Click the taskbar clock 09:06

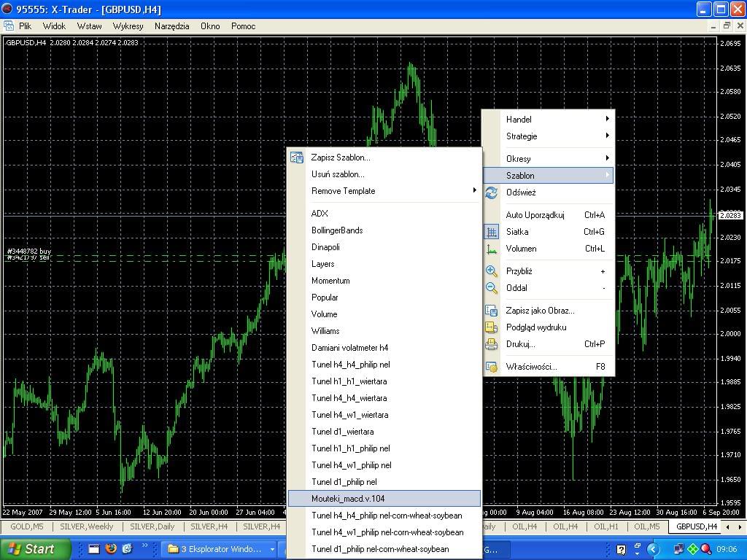727,549
